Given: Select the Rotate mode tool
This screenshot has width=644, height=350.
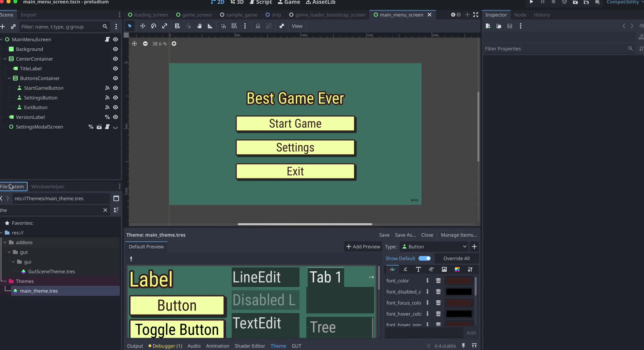Looking at the screenshot, I should pos(154,26).
